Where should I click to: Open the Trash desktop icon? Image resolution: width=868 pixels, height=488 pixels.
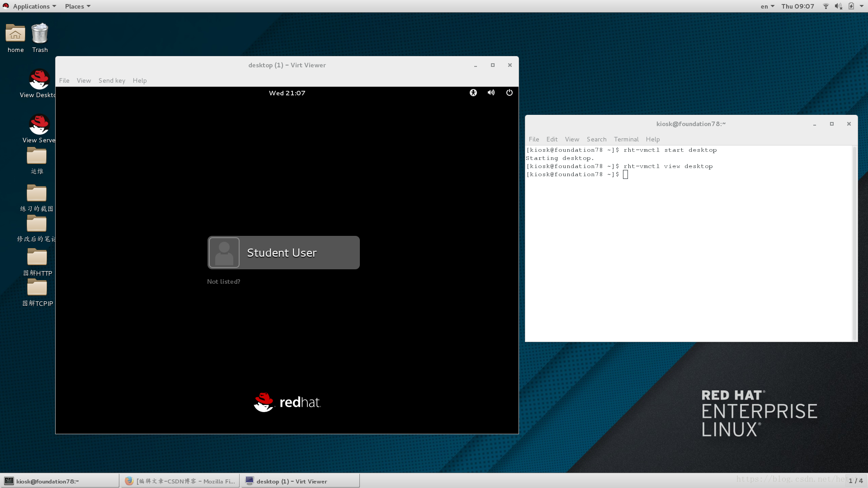(40, 34)
